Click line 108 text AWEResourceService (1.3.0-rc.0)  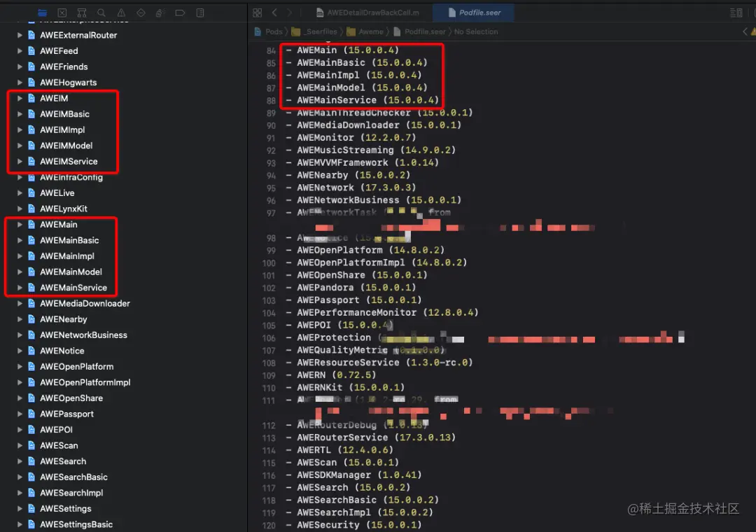[385, 363]
